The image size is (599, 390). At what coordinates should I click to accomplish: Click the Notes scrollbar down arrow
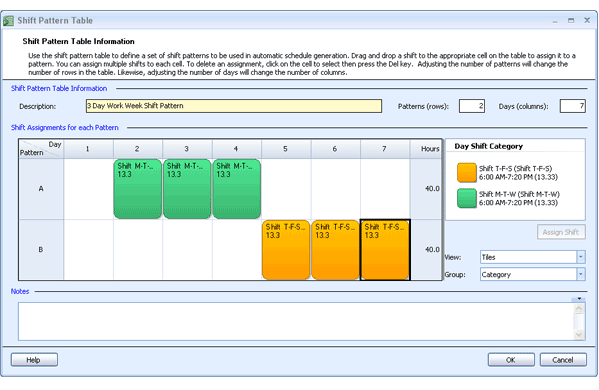579,335
